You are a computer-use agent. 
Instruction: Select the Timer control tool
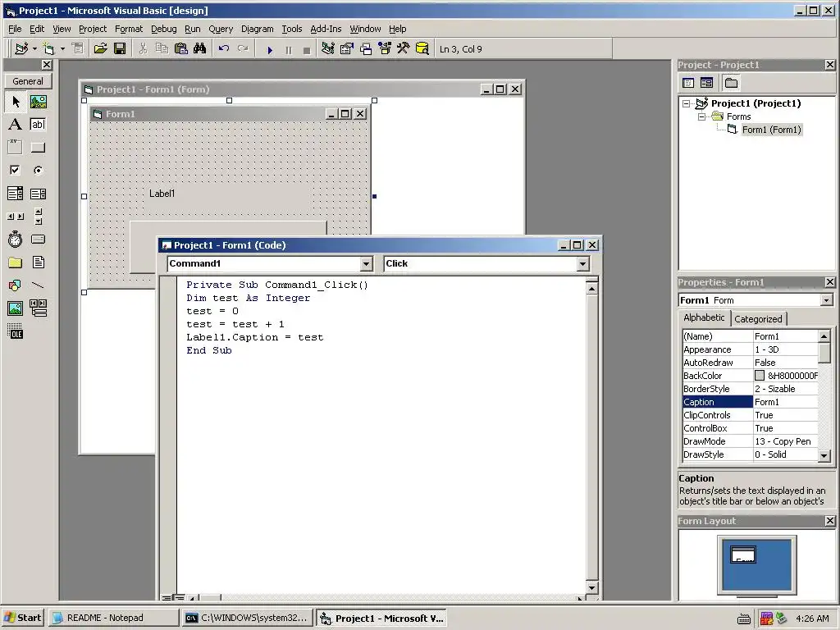click(x=15, y=239)
